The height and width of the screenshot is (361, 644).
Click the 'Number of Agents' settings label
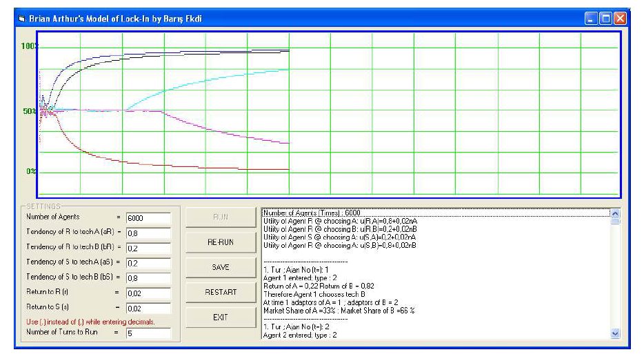point(53,217)
